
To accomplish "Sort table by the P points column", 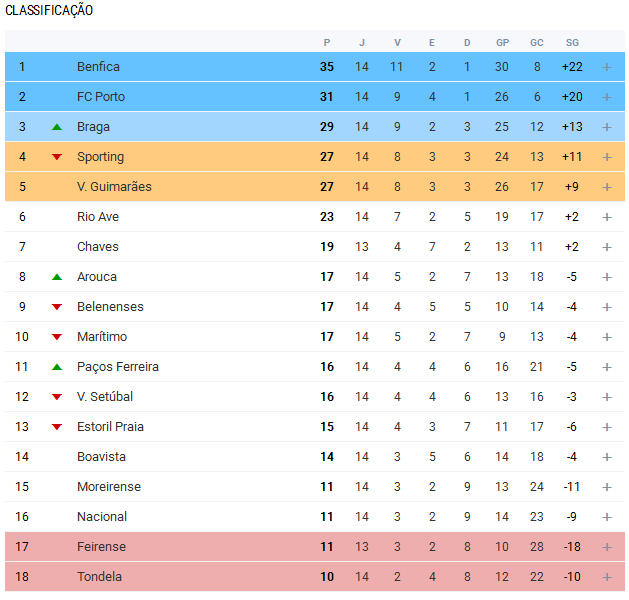I will point(327,42).
